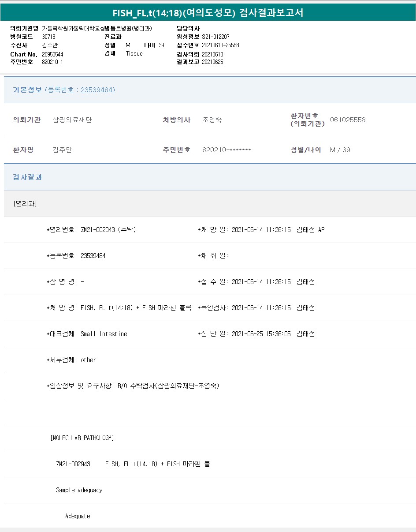Viewport: 416px width, 532px height.
Task: Click the FISH_FL,t(14;18) report title header
Action: point(208,13)
